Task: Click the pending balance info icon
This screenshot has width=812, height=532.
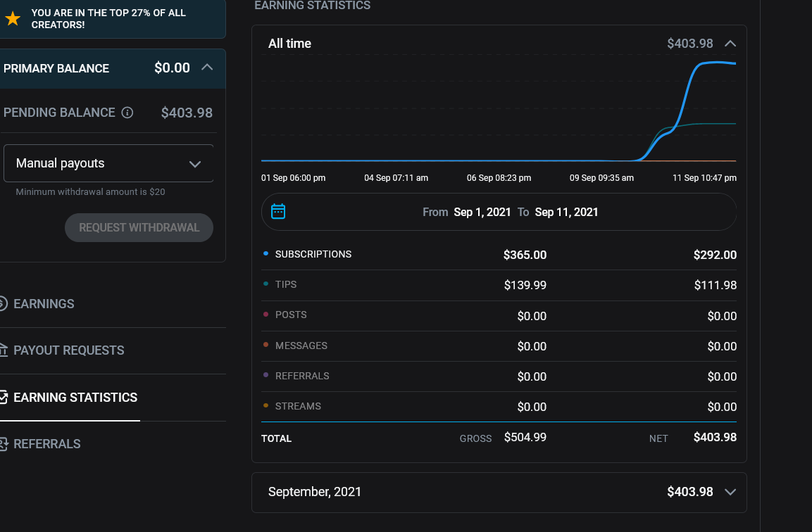Action: pyautogui.click(x=127, y=113)
